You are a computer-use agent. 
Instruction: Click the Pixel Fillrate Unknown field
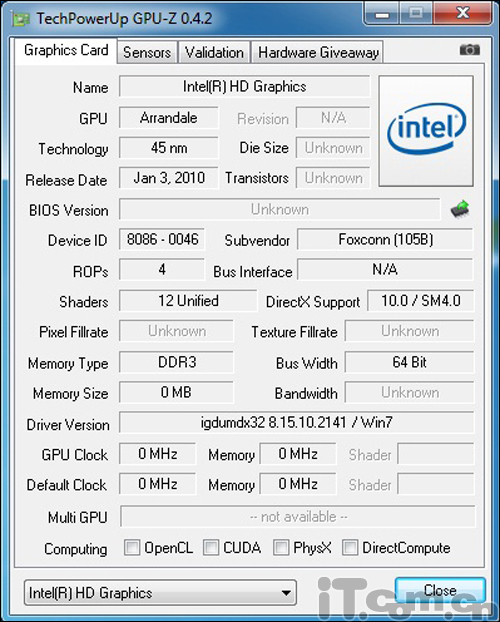click(x=176, y=331)
